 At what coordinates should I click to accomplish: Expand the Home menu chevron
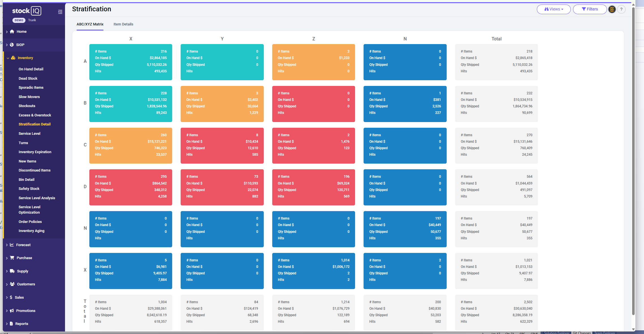coord(7,32)
